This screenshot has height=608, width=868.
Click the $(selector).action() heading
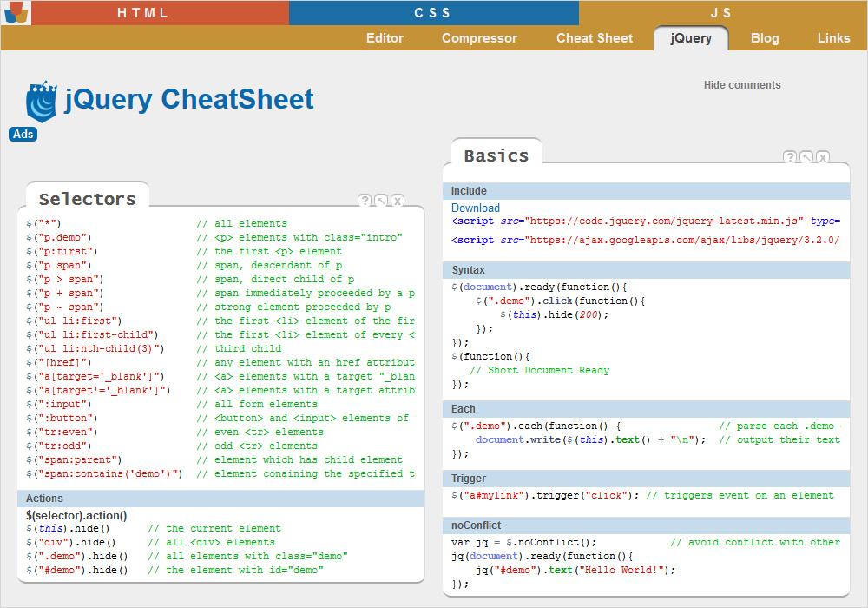pos(76,515)
